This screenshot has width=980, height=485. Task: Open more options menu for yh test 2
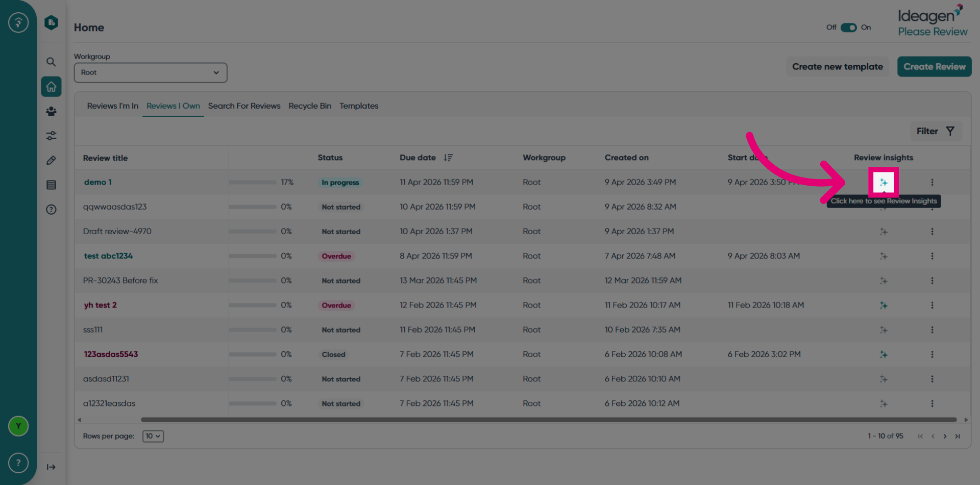932,305
